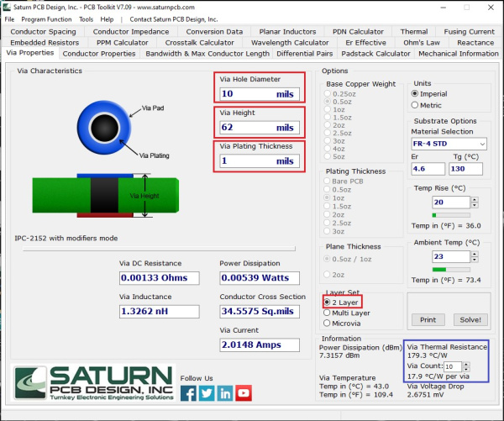Click the Saturn app icon in title bar
Screen dimensions: 504x421
(7, 7)
